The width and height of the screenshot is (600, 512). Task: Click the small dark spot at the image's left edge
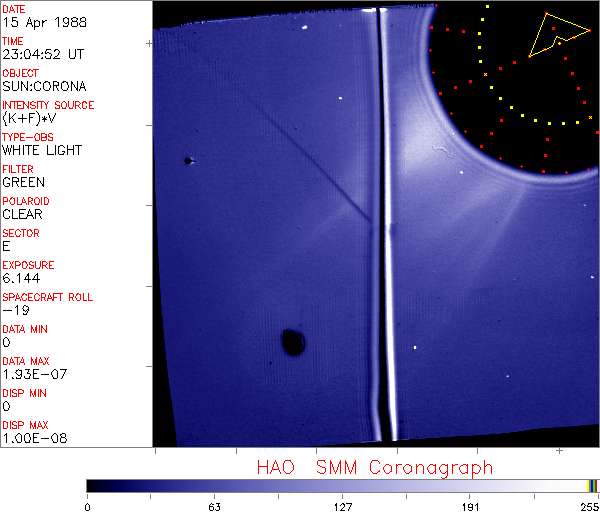188,161
